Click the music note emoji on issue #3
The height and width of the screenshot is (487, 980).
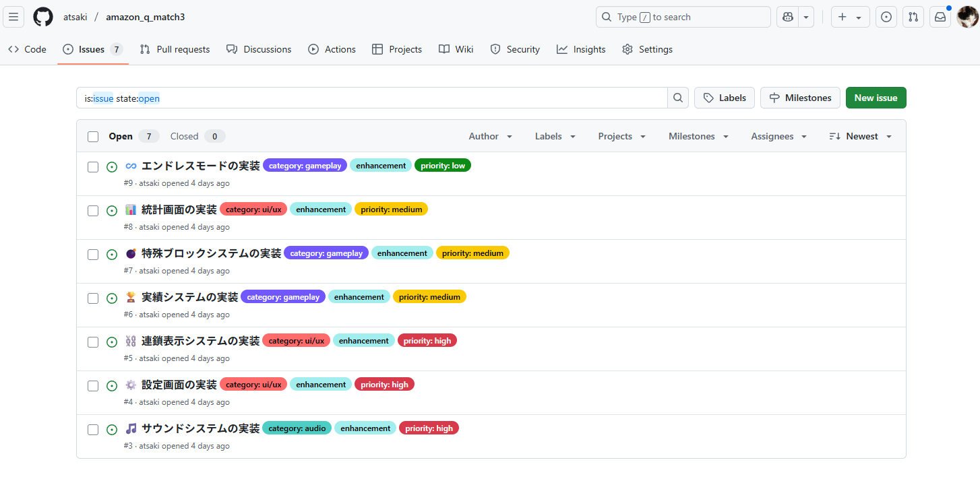(x=131, y=428)
